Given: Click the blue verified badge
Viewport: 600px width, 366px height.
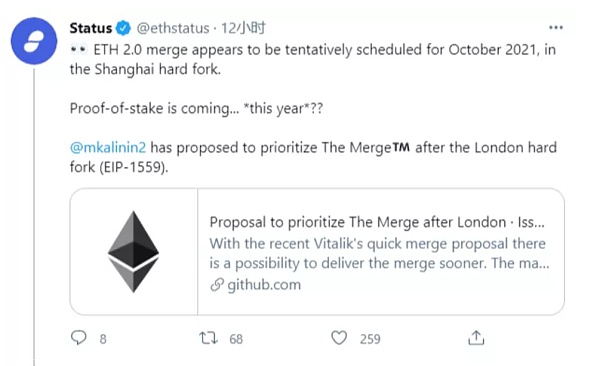Looking at the screenshot, I should (x=123, y=28).
